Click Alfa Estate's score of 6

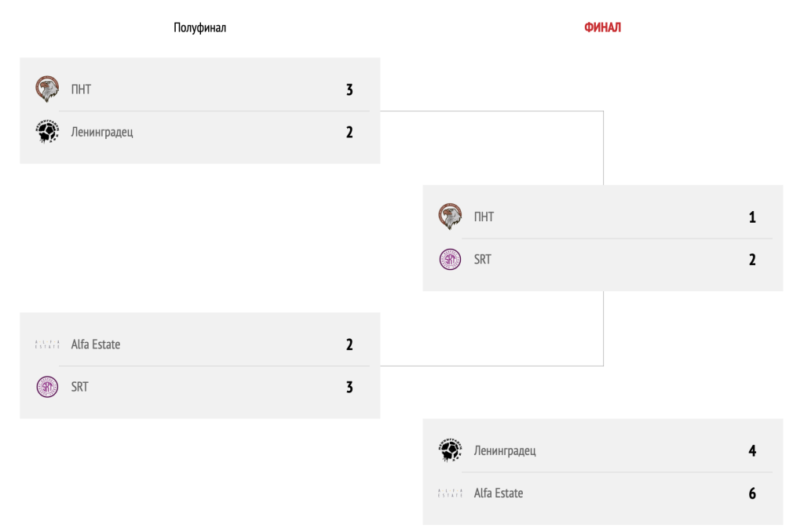pos(752,494)
